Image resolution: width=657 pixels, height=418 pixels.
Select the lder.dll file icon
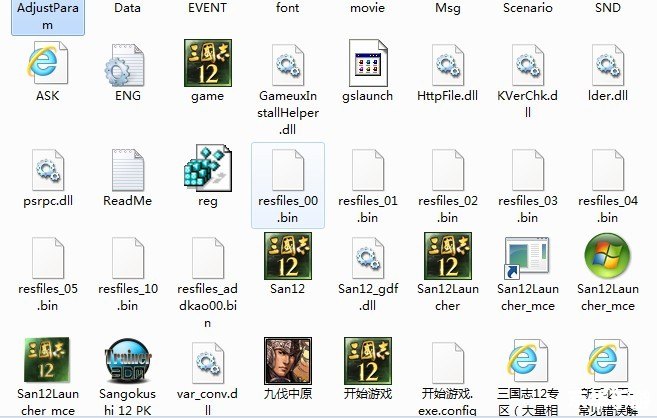point(608,65)
